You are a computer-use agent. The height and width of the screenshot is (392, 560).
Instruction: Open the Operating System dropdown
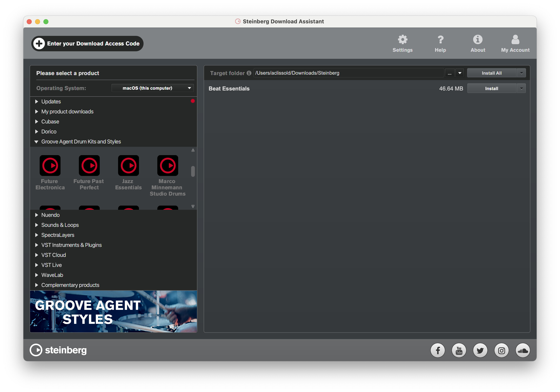(153, 88)
